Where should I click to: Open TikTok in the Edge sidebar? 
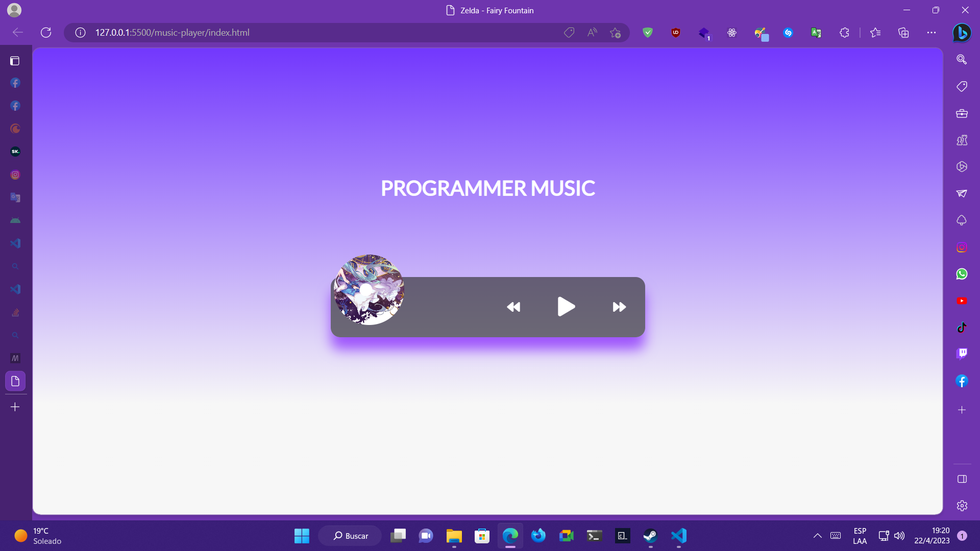tap(962, 328)
